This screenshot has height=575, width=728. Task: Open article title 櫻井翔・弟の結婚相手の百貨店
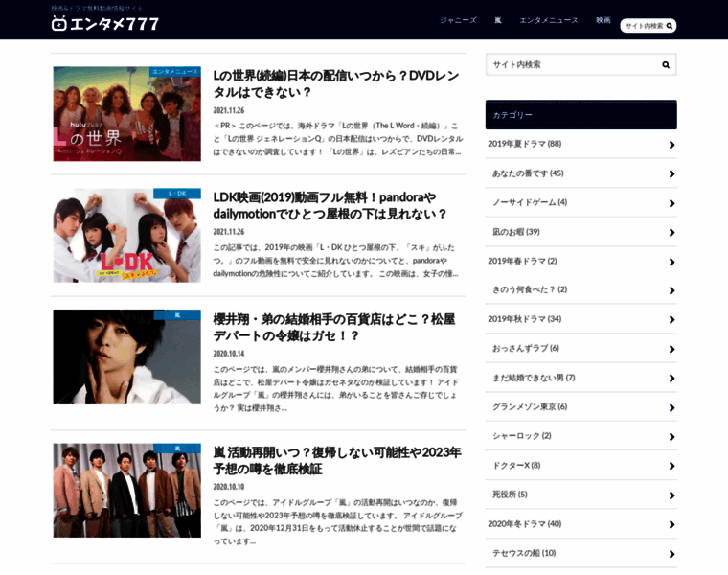pos(333,328)
